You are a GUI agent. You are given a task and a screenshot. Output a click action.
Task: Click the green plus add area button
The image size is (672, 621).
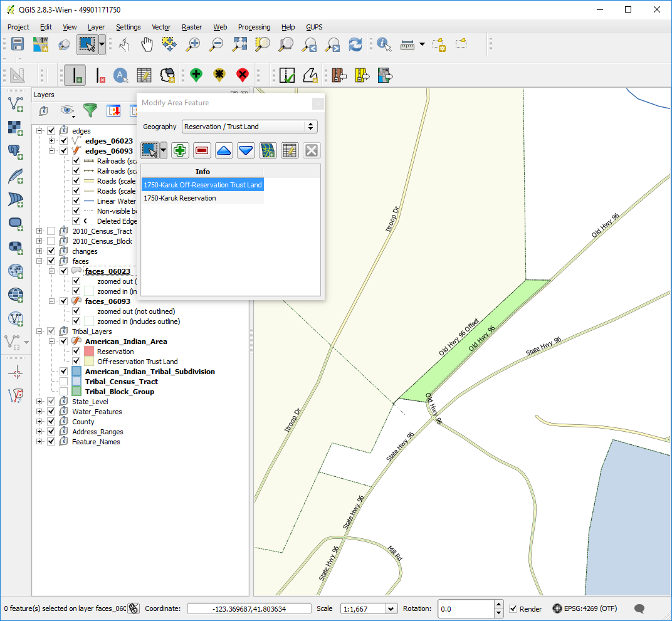[x=180, y=150]
